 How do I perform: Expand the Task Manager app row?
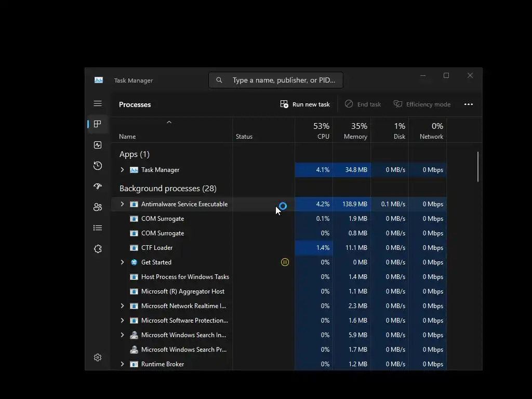click(x=123, y=170)
